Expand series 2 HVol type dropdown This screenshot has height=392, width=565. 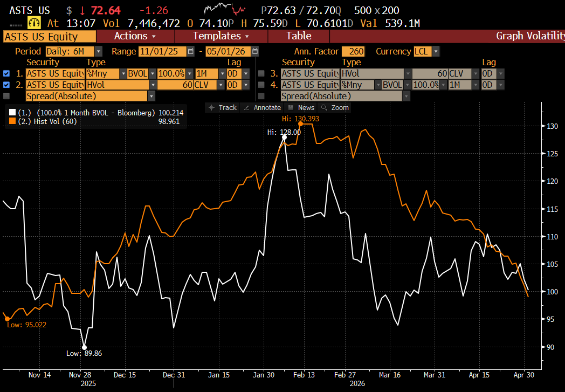point(153,85)
